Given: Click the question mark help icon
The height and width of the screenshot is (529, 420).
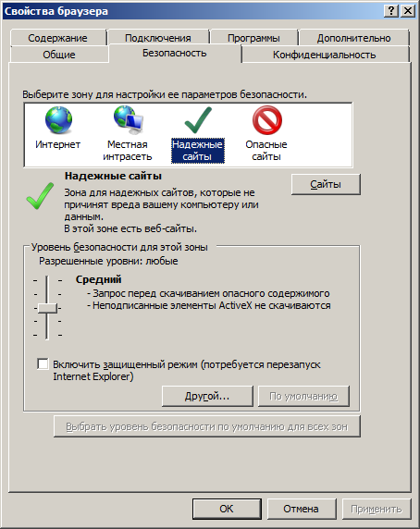Looking at the screenshot, I should (391, 11).
